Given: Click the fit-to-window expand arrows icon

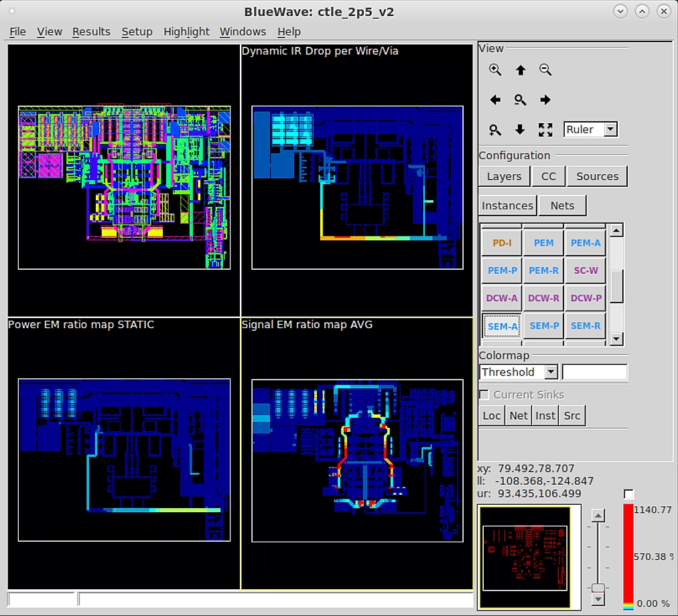Looking at the screenshot, I should (545, 130).
